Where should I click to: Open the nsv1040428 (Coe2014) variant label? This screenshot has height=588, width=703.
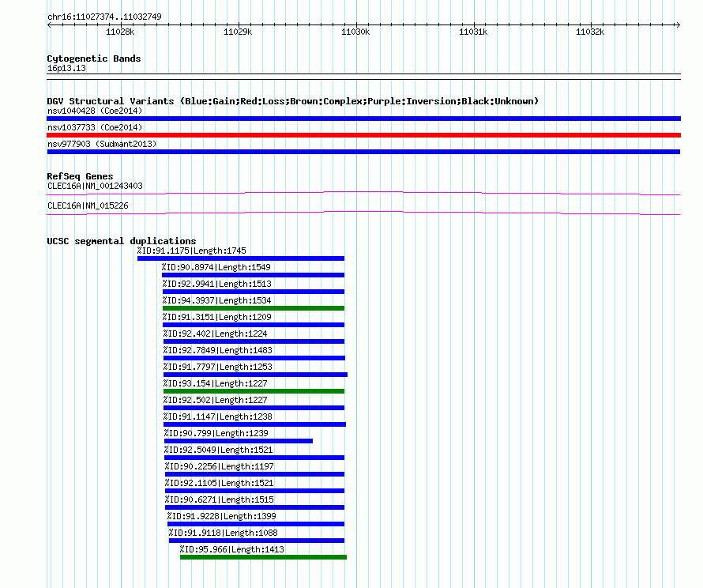[95, 111]
